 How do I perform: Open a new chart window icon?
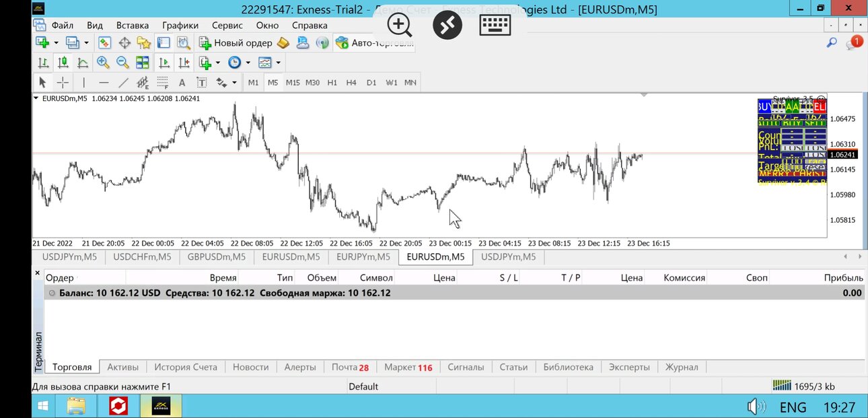(43, 43)
